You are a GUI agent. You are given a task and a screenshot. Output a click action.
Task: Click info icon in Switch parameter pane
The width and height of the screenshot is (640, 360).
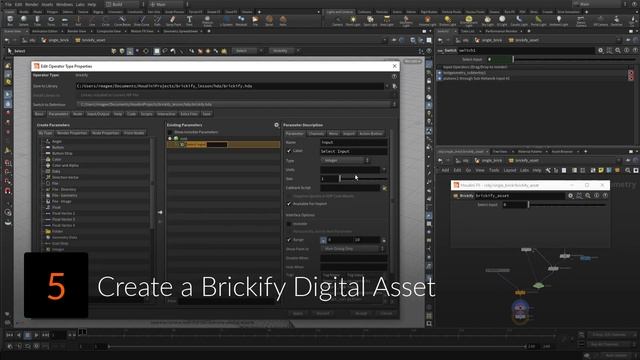tap(627, 51)
